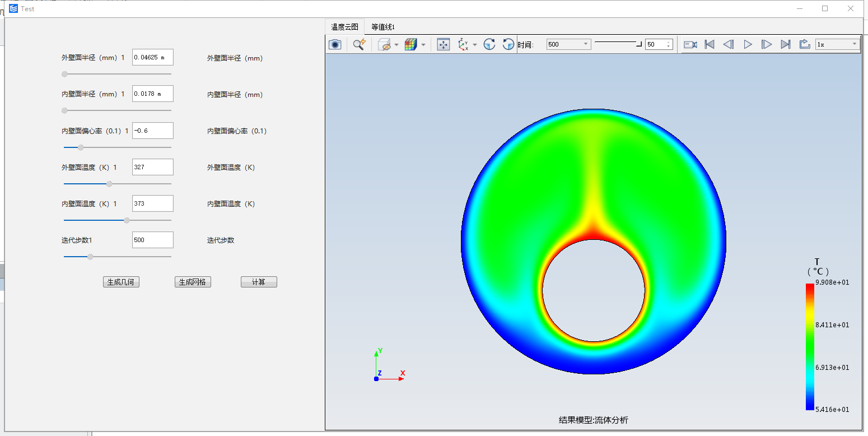The image size is (868, 436).
Task: Click the 327 outer wall temperature field
Action: coord(153,167)
